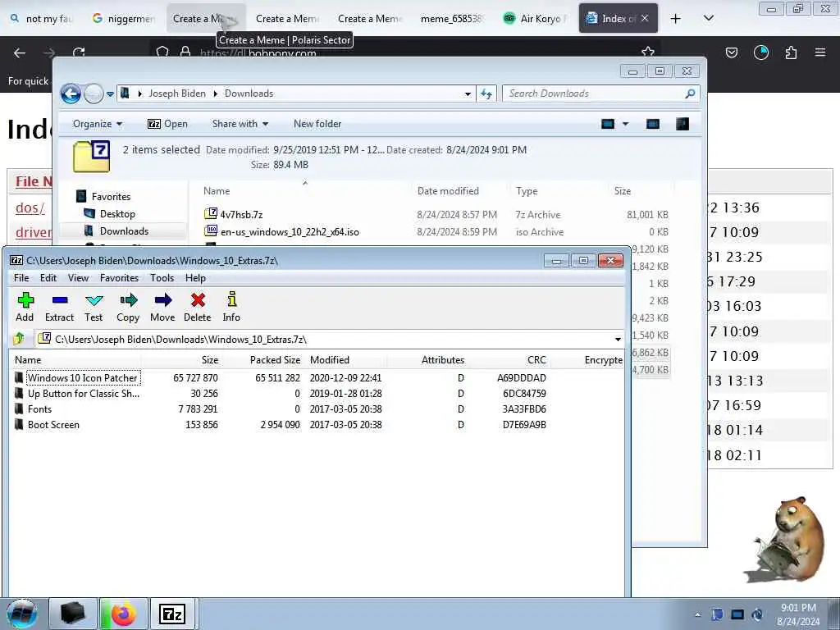Open the Pocket icon in Firefox toolbar

point(731,52)
